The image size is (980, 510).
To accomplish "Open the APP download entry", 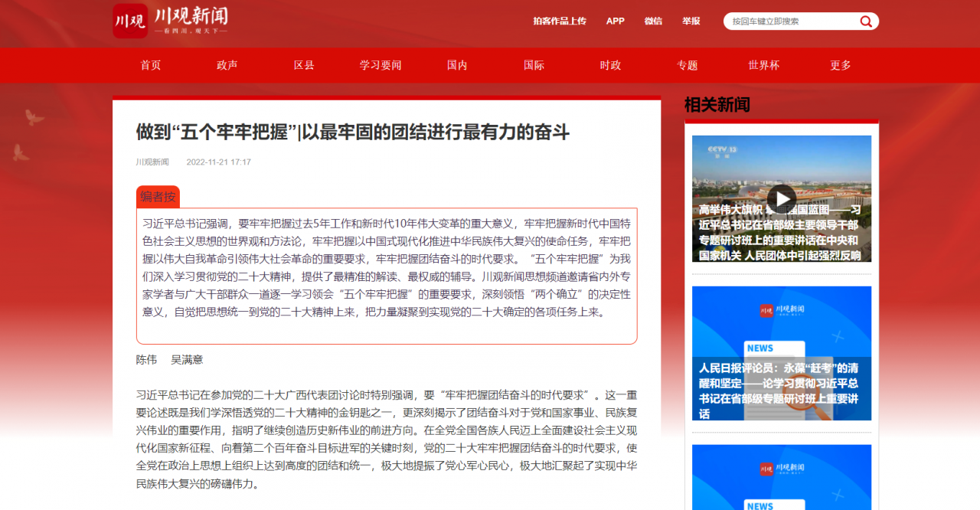I will click(x=616, y=21).
